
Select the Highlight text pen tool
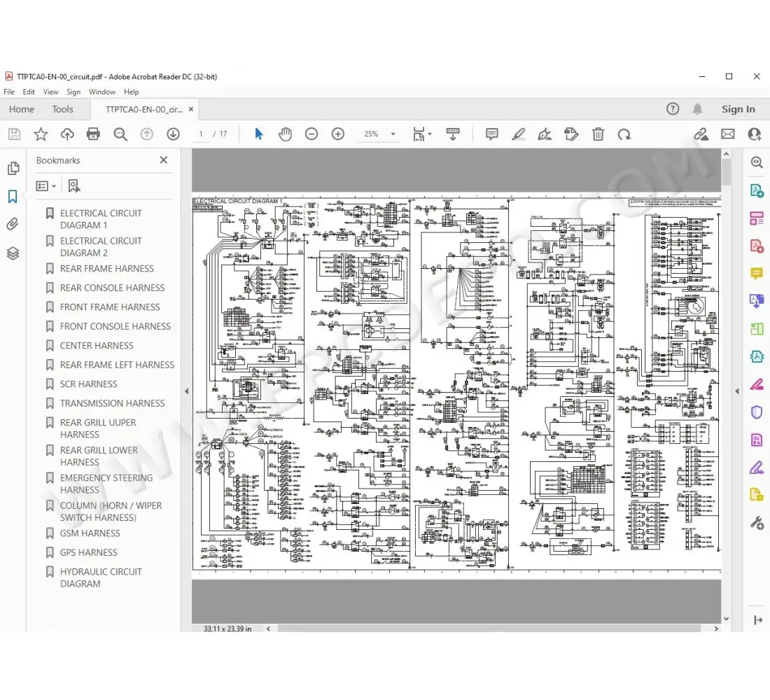(x=518, y=134)
